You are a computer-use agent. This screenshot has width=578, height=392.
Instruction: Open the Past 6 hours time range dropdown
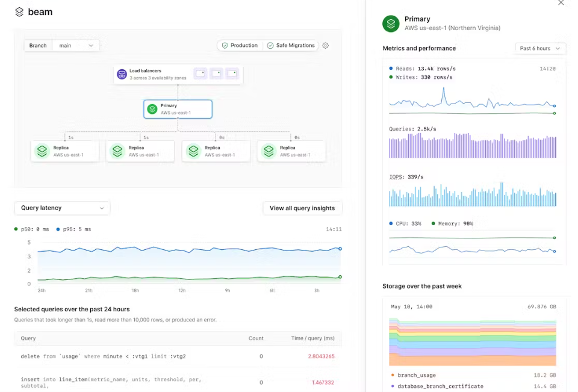click(x=540, y=48)
